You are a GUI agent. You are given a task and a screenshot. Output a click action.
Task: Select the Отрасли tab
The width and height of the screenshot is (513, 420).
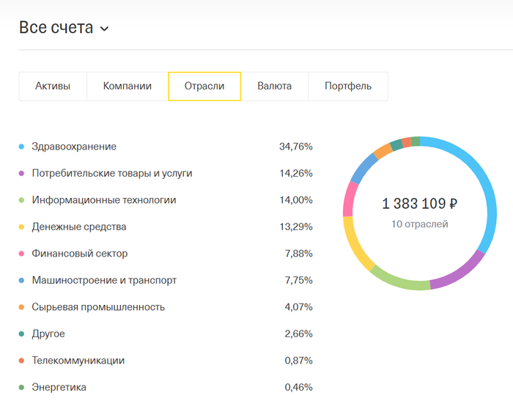(x=204, y=86)
